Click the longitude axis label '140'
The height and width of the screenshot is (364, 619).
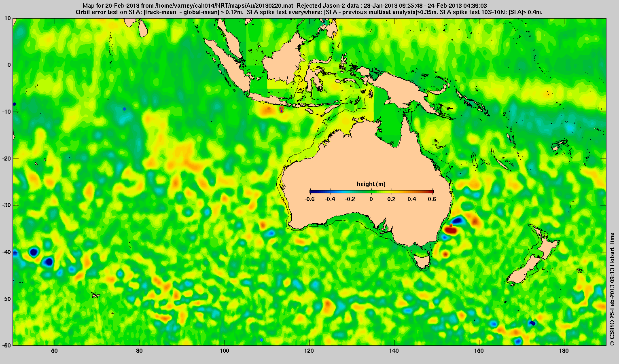coord(394,351)
